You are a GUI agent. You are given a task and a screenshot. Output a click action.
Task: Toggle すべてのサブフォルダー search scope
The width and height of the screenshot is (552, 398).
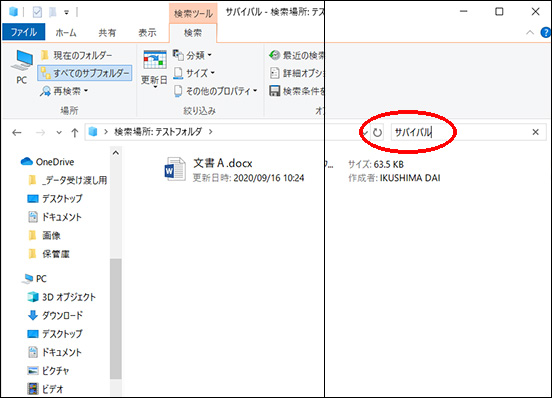(x=85, y=73)
